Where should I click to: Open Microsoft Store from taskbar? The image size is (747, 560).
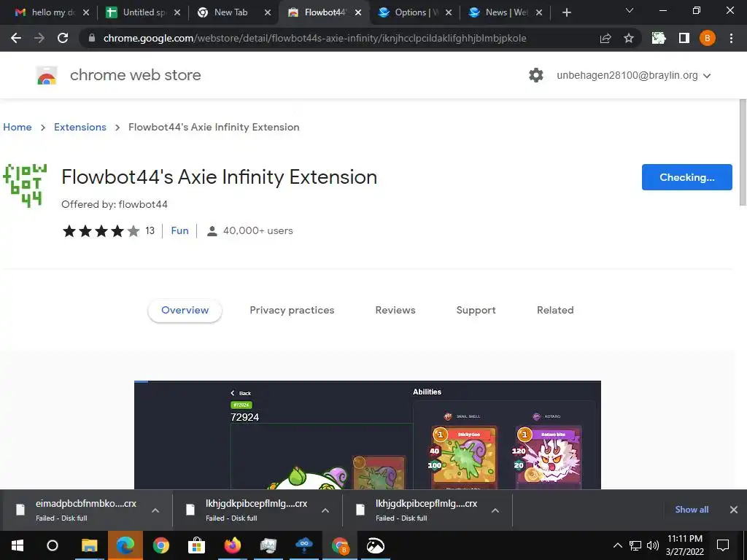click(x=196, y=545)
